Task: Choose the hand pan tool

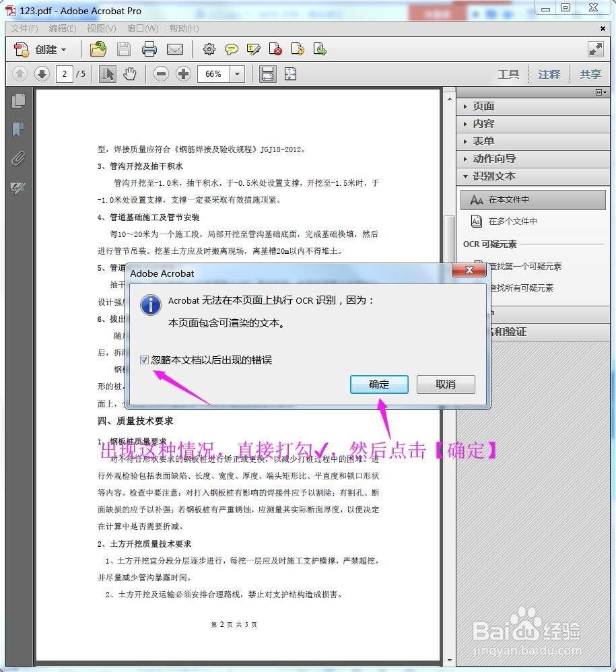Action: (130, 74)
